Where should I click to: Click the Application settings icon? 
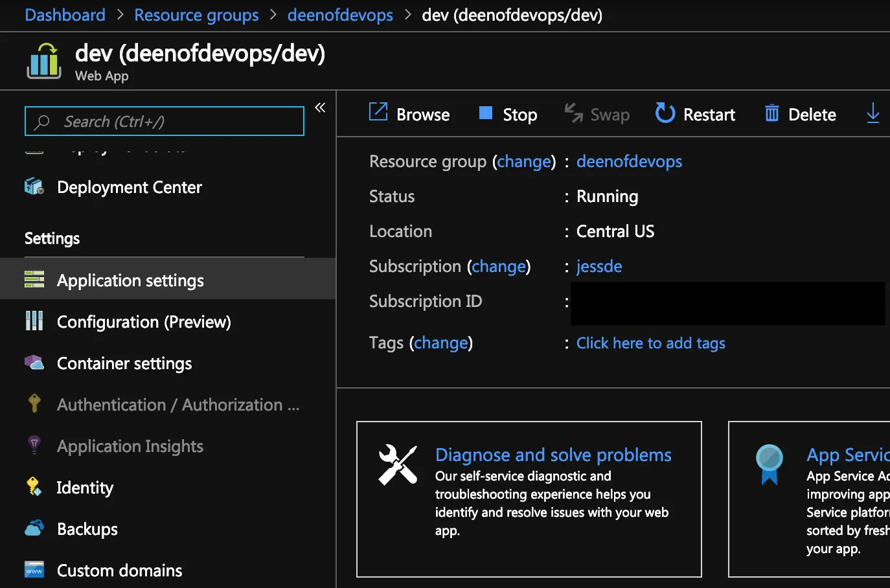coord(34,280)
